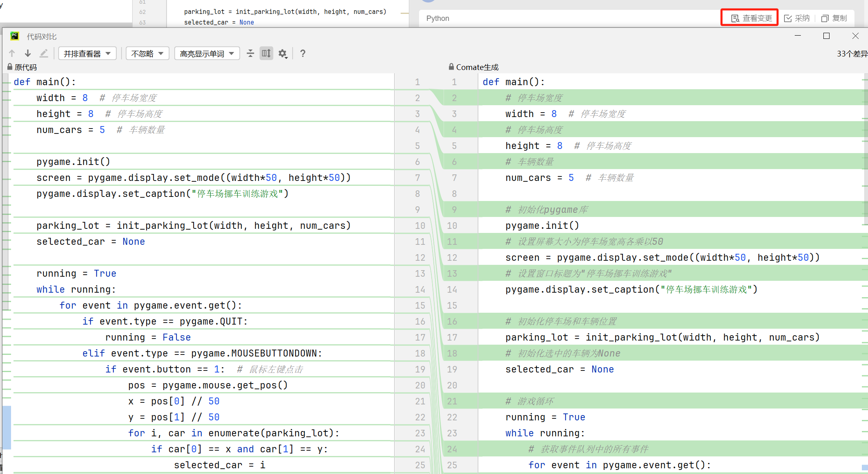
Task: Click '# 设置窗口标题为"停车场挪车训练游戏"' comment
Action: 588,273
